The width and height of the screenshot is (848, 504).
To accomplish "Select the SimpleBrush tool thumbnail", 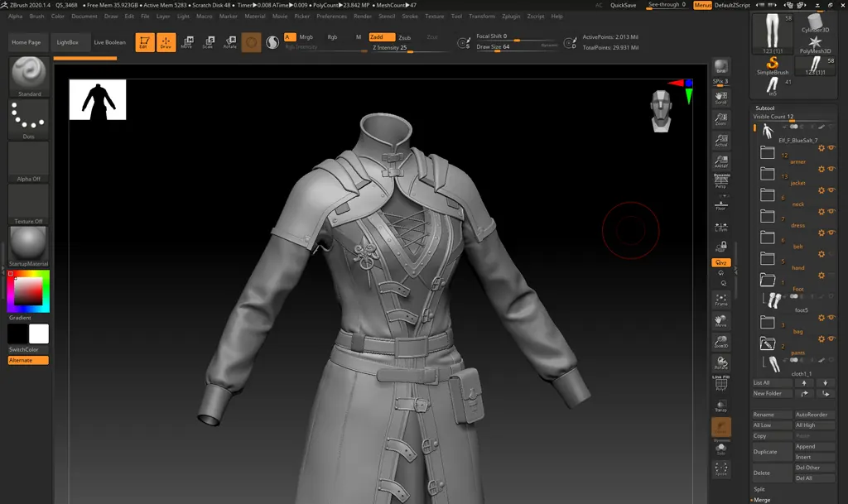I will [x=773, y=65].
